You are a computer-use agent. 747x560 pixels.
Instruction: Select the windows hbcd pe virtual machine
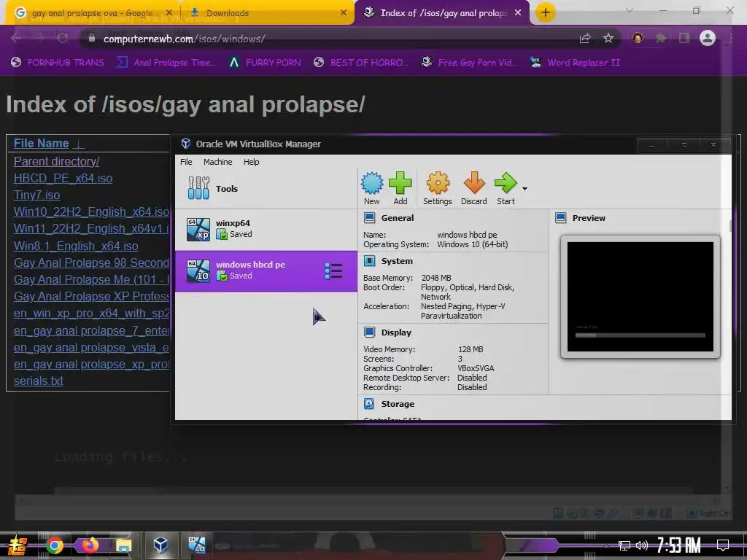point(266,271)
